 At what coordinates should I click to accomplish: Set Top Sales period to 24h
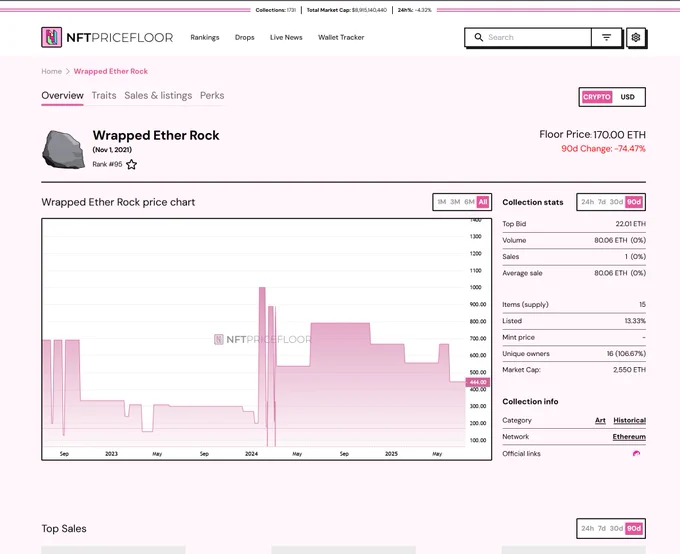(588, 528)
